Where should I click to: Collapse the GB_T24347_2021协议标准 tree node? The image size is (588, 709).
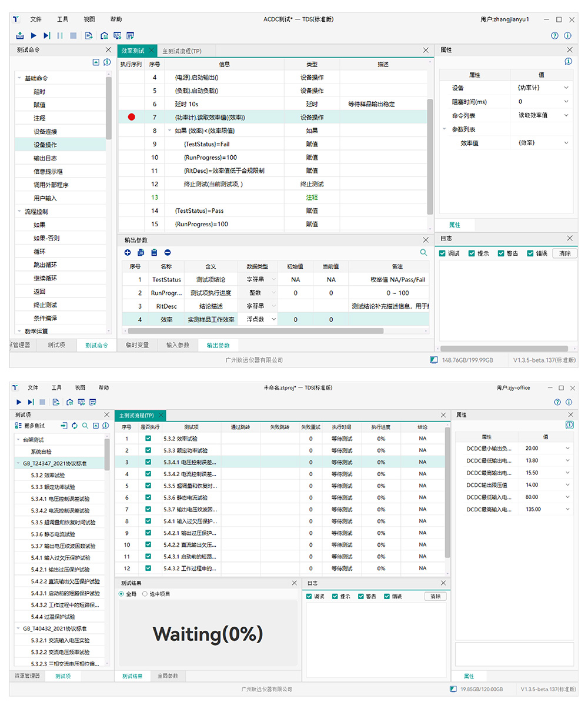(x=18, y=463)
